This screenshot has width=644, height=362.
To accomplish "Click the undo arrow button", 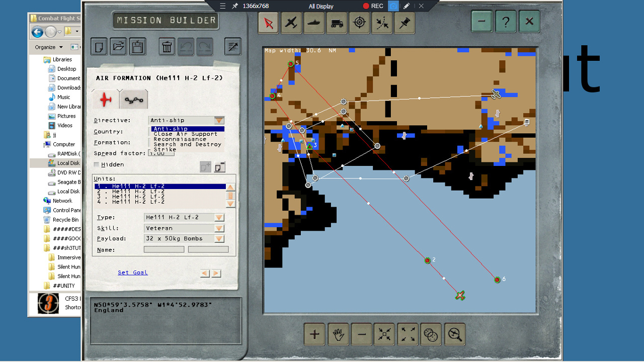I will (186, 47).
